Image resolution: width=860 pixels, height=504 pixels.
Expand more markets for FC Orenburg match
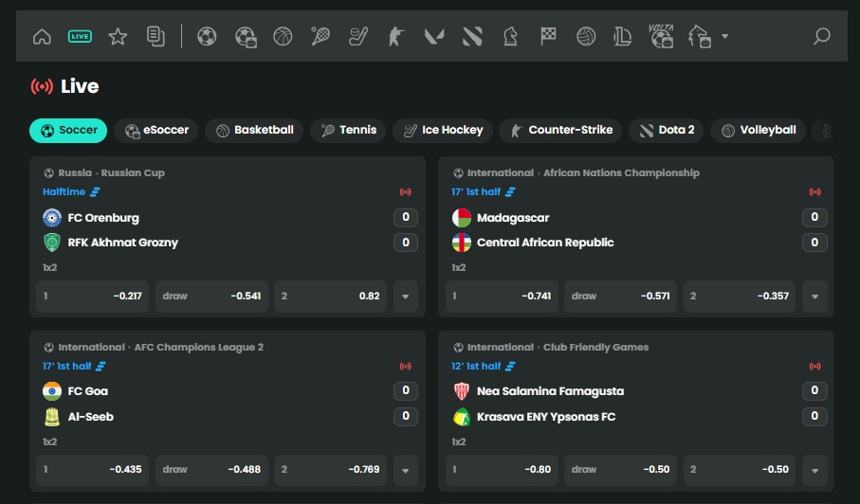406,297
